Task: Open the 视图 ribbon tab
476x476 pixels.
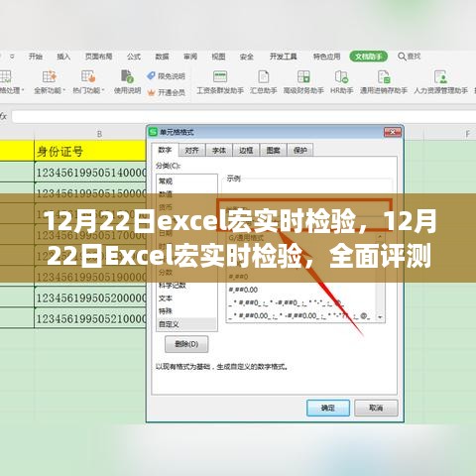Action: pos(218,57)
